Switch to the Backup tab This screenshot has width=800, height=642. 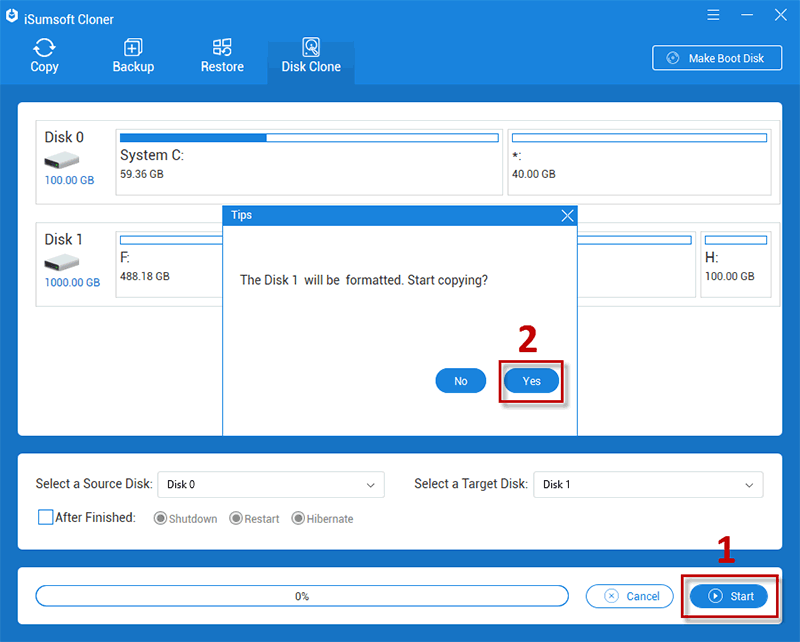coord(133,56)
